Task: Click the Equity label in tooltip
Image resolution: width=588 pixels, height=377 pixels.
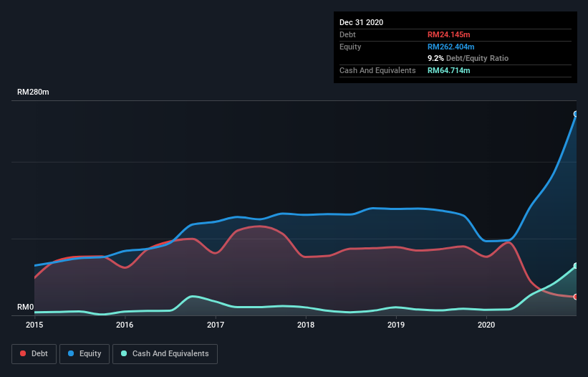Action: [x=350, y=47]
